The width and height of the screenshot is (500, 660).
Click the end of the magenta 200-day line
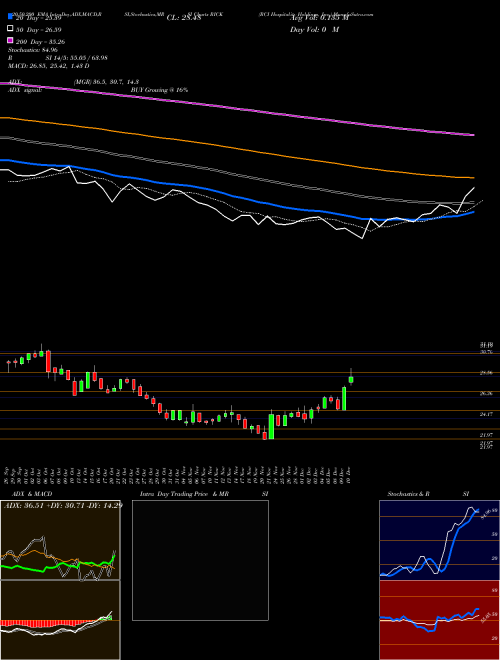point(473,135)
